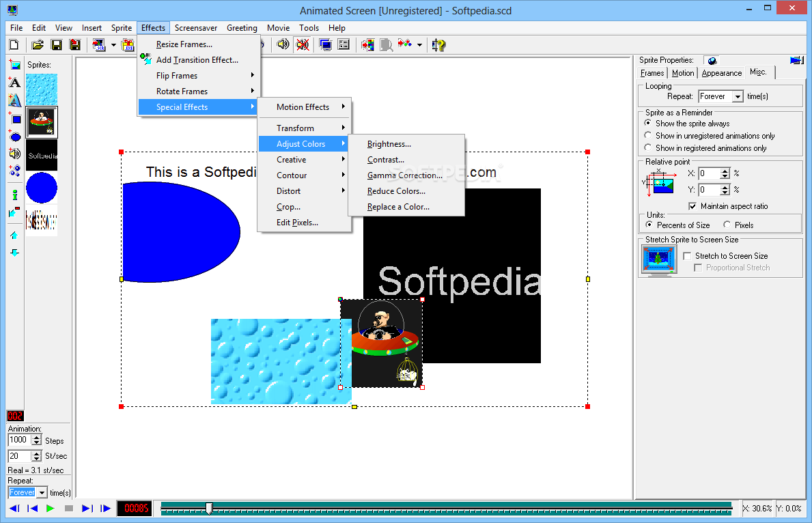Switch to the Appearance tab

721,73
